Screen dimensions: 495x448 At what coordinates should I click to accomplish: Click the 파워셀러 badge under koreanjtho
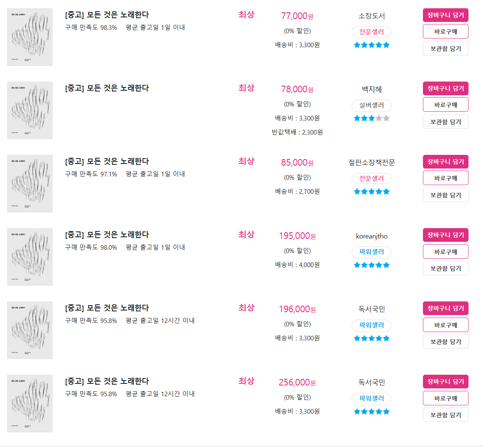(x=372, y=252)
